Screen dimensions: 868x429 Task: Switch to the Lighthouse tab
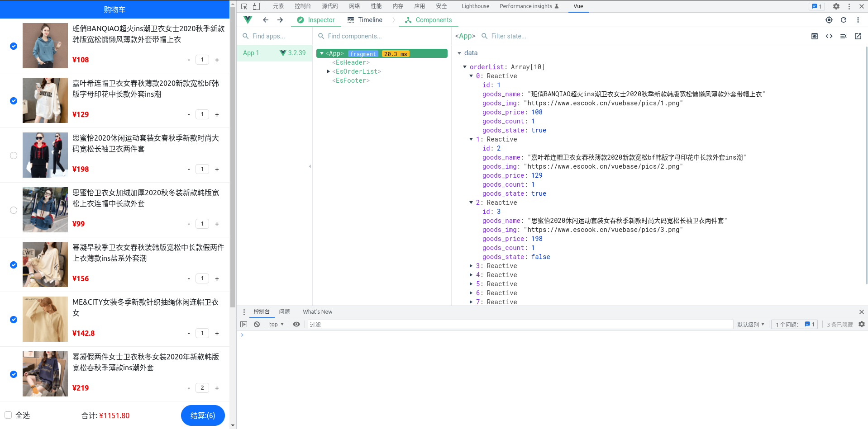tap(475, 6)
